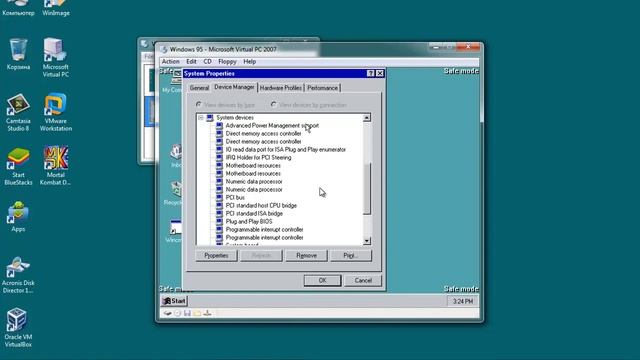Click the Properties button
Viewport: 640px width, 360px height.
(216, 256)
